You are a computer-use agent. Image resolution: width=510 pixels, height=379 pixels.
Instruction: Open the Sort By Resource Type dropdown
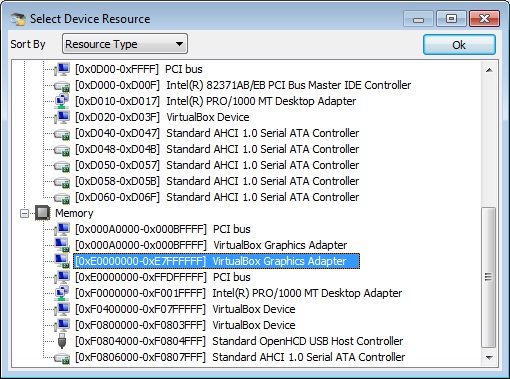(x=125, y=44)
